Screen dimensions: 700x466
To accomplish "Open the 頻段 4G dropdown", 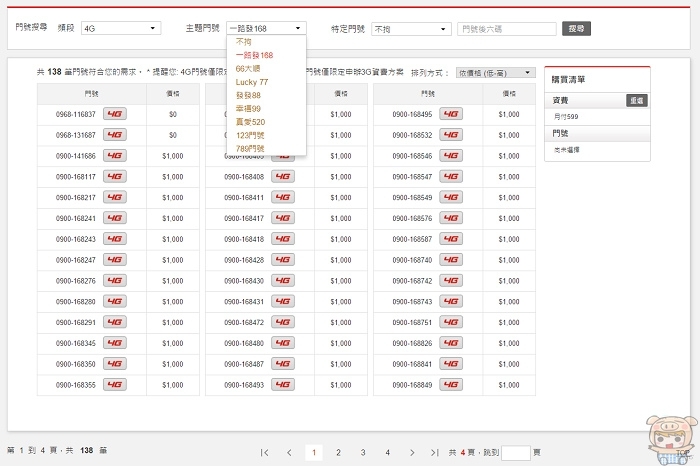I will pos(120,29).
